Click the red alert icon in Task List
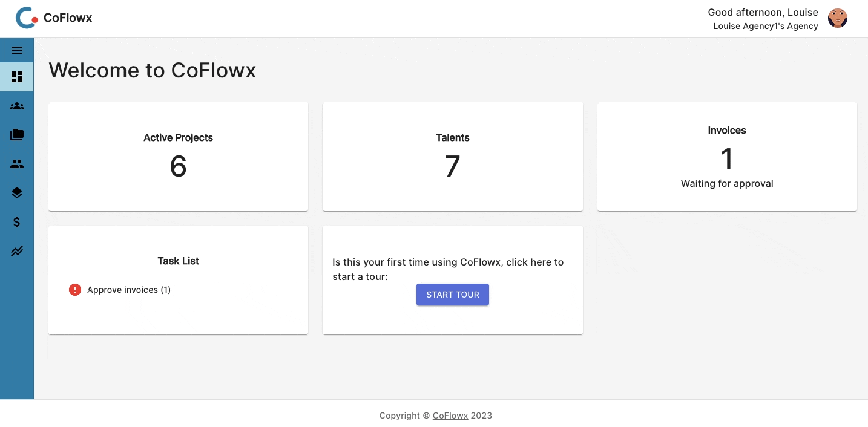The image size is (868, 427). click(x=75, y=290)
